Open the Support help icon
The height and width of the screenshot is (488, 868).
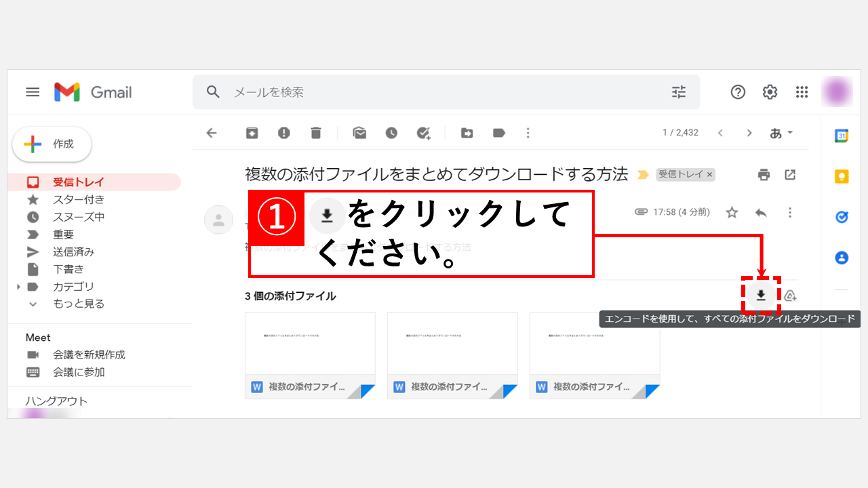point(738,92)
